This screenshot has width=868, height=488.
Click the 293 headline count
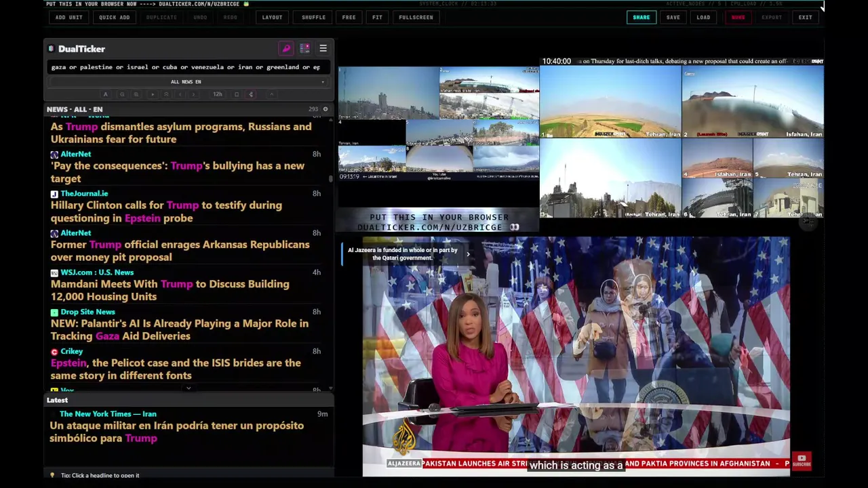point(313,109)
